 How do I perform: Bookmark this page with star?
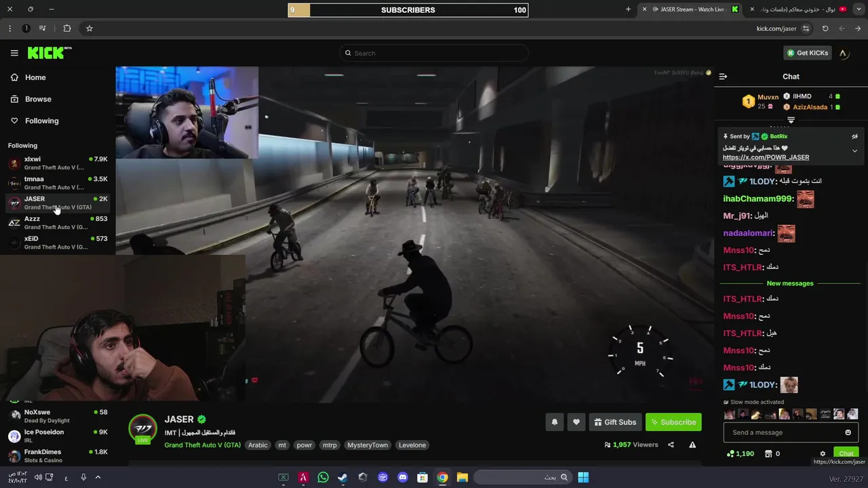89,28
